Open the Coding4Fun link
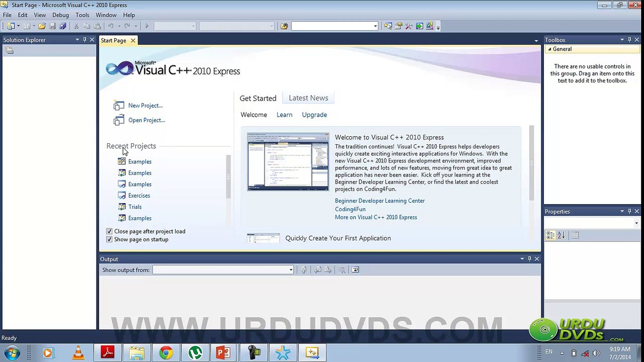Screen dimensions: 644x362 350,209
